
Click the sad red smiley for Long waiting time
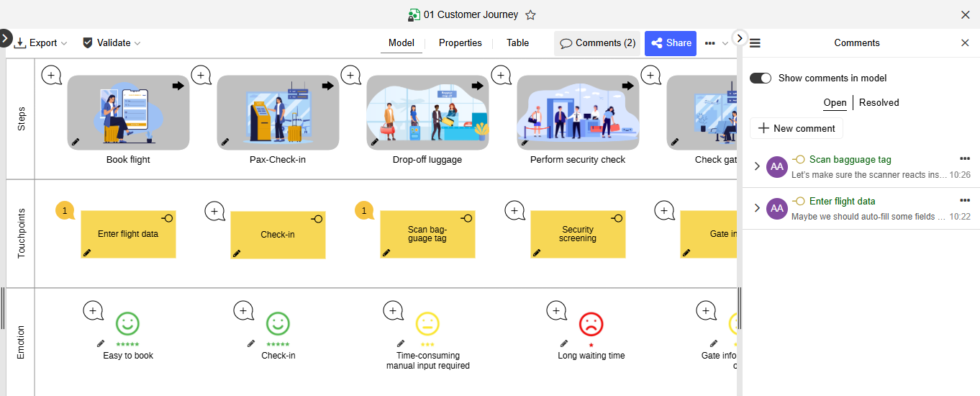(591, 324)
